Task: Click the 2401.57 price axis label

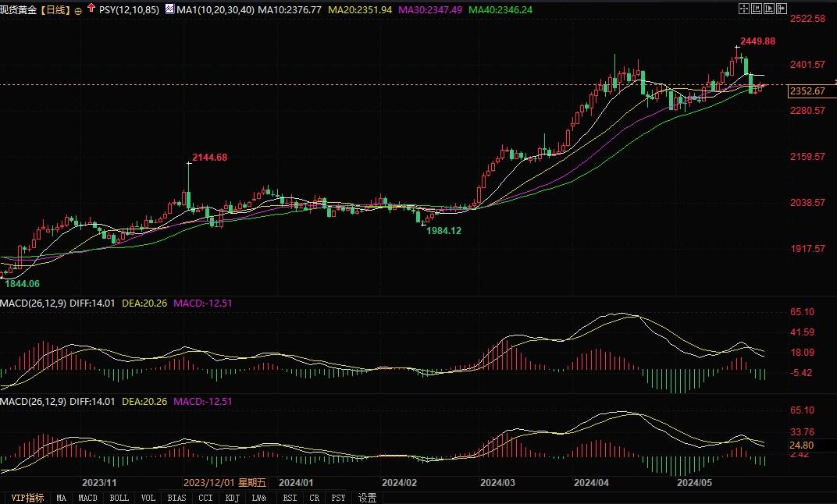Action: coord(807,65)
